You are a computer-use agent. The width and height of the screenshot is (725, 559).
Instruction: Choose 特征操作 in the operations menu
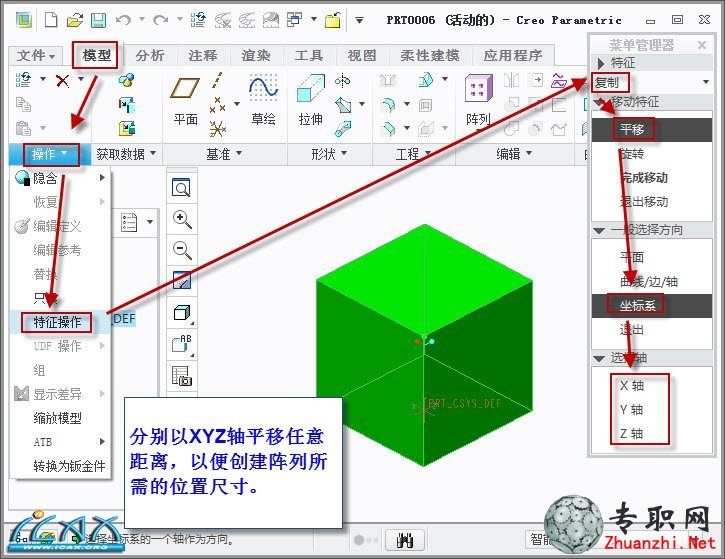(61, 322)
